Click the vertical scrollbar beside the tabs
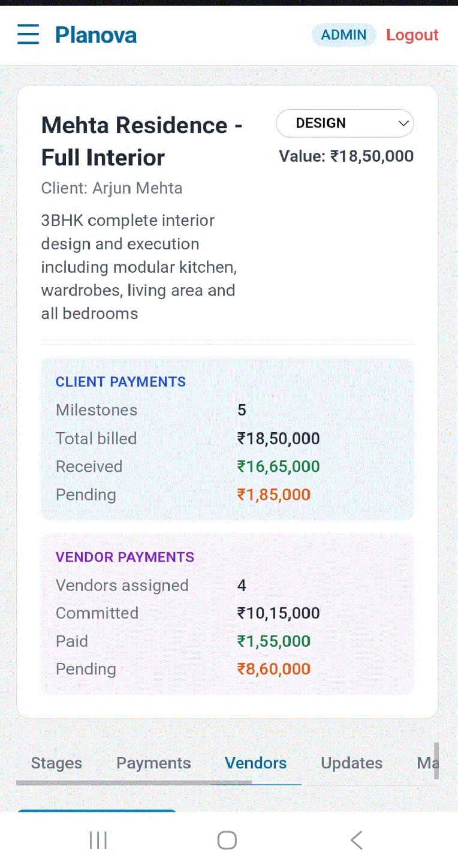 coord(436,760)
